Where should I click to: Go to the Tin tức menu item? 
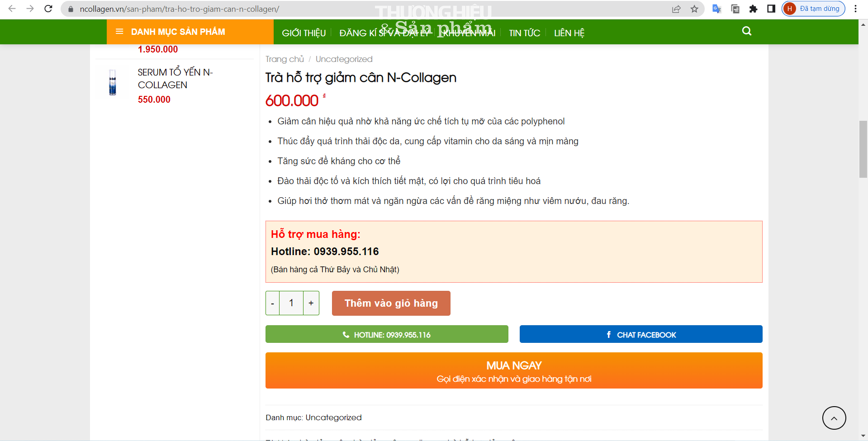[524, 33]
